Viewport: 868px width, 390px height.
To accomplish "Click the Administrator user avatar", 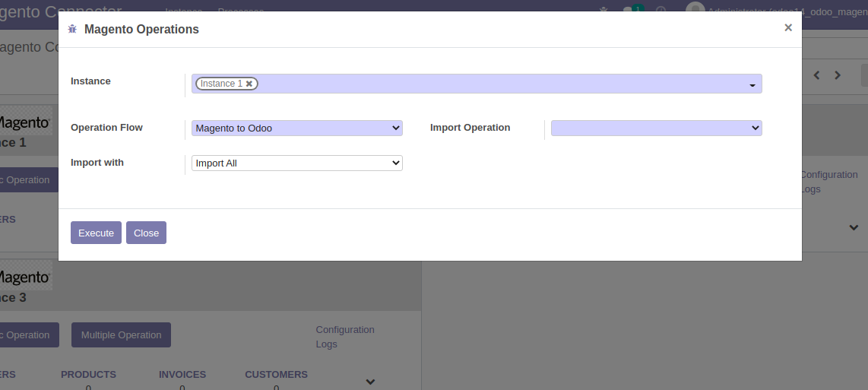I will pyautogui.click(x=695, y=10).
